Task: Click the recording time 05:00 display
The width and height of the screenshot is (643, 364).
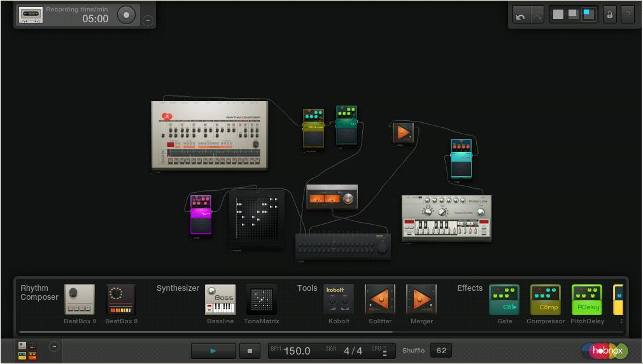Action: (95, 19)
